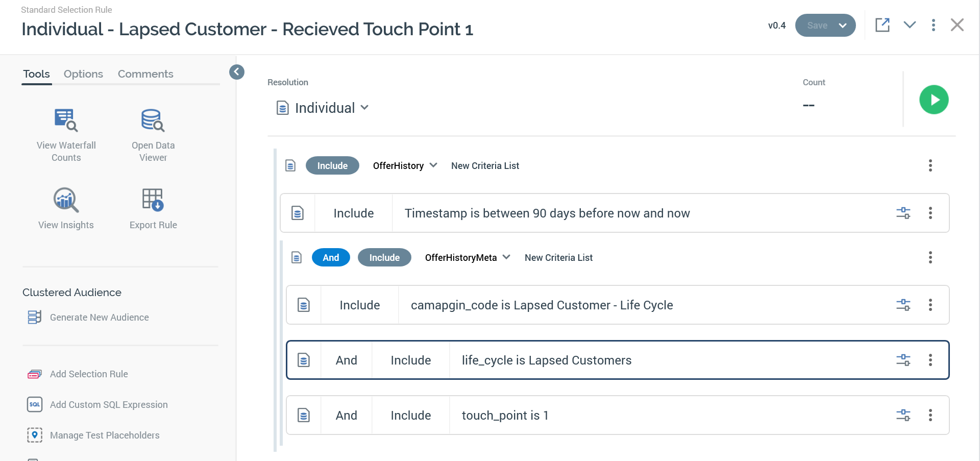The height and width of the screenshot is (461, 980).
Task: Open the View Waterfall Counts tool
Action: pos(66,120)
